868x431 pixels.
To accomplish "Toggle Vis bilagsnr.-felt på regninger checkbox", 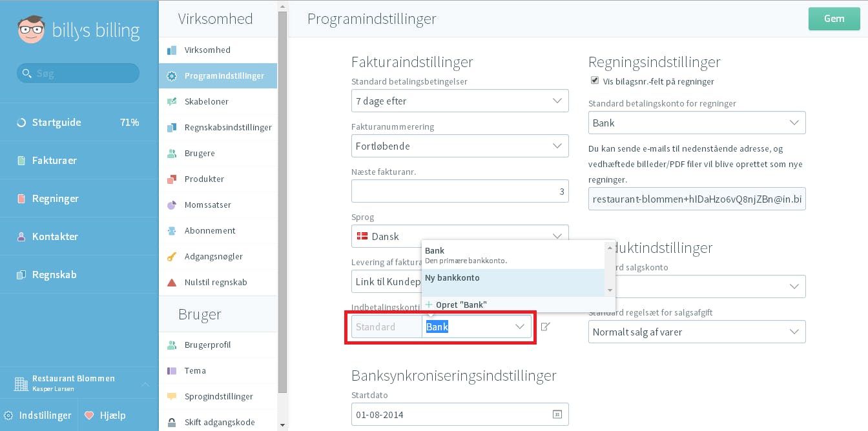I will [595, 81].
